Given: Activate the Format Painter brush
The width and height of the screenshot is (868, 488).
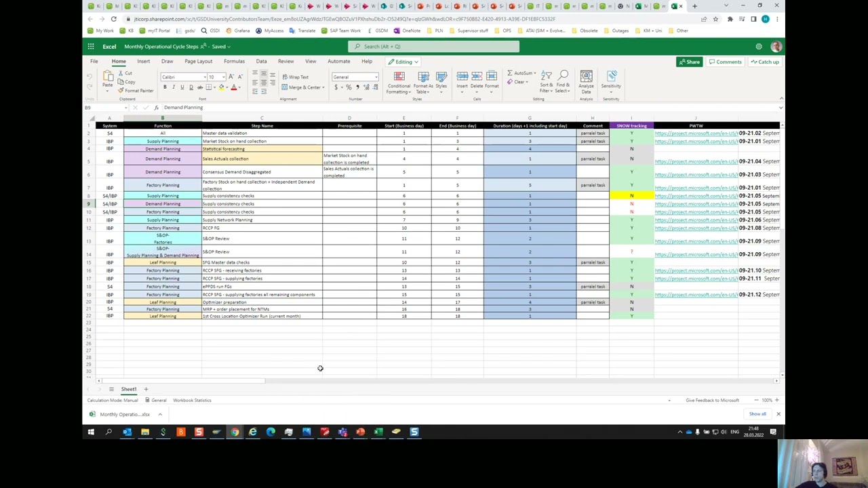Looking at the screenshot, I should click(x=121, y=90).
